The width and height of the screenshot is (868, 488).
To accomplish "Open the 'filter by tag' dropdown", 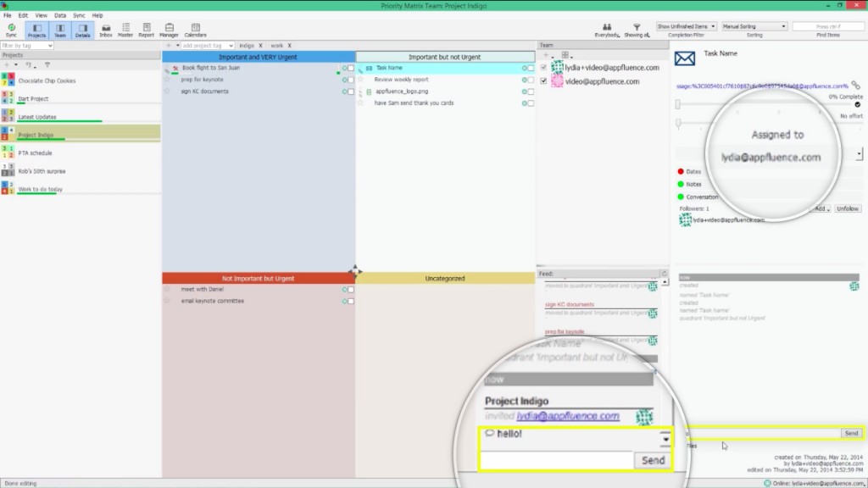I will [x=27, y=46].
